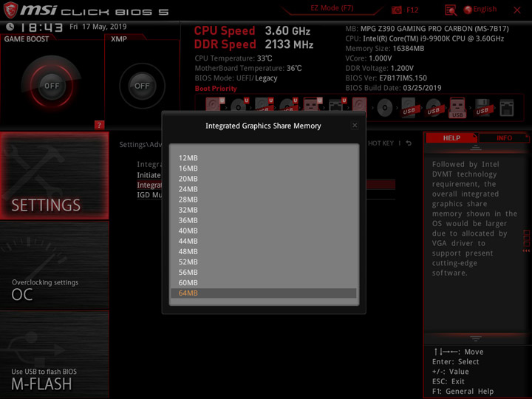Click the BIOS Ver E7B17IMS.150 text
This screenshot has height=399, width=532.
click(386, 78)
